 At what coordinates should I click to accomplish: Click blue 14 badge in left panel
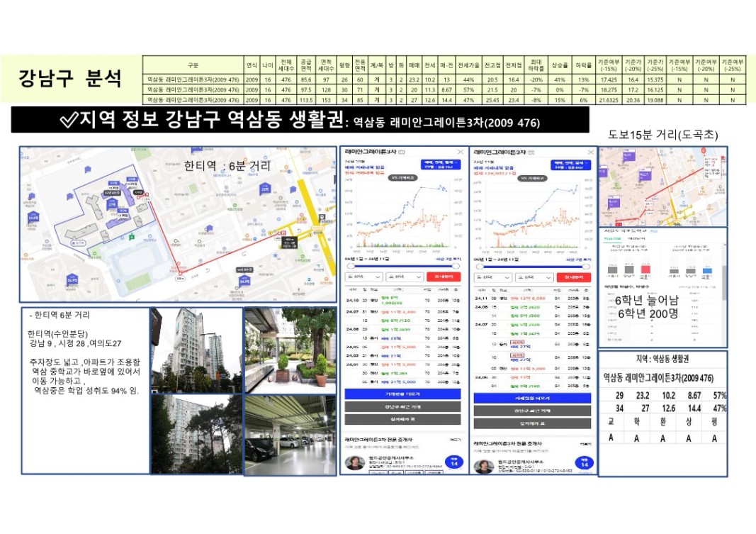click(453, 462)
